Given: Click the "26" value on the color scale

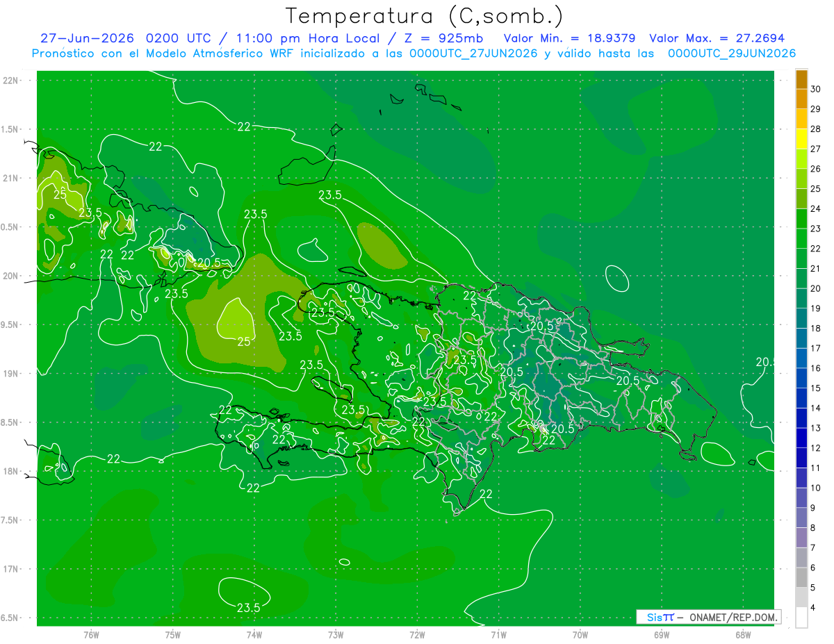Looking at the screenshot, I should (816, 169).
